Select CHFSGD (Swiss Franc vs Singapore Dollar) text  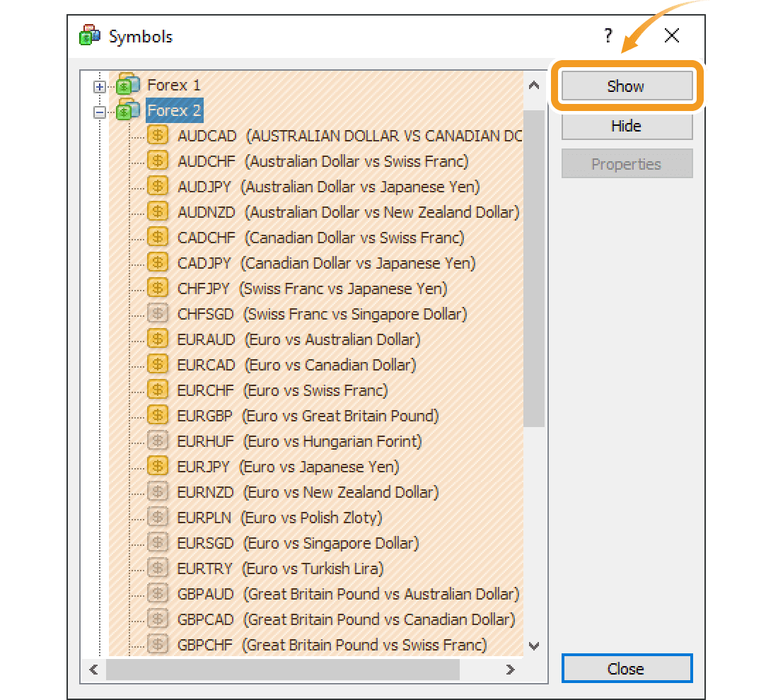click(x=322, y=314)
